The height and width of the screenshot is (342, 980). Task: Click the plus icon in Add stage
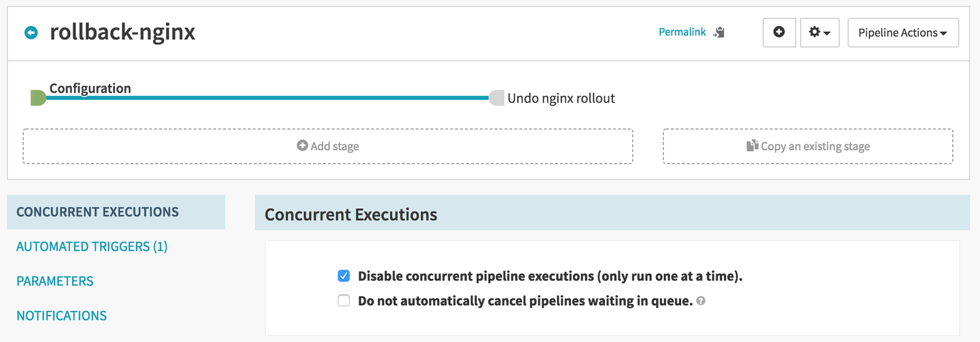click(302, 145)
